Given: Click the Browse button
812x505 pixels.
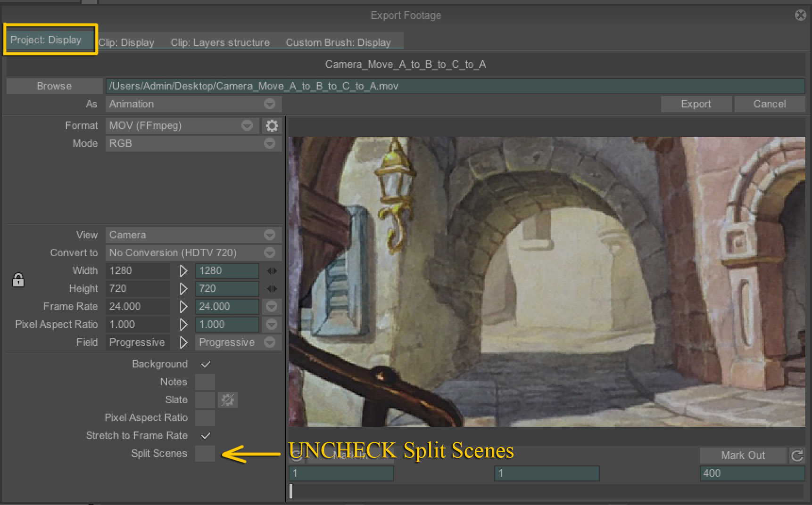Looking at the screenshot, I should 54,86.
